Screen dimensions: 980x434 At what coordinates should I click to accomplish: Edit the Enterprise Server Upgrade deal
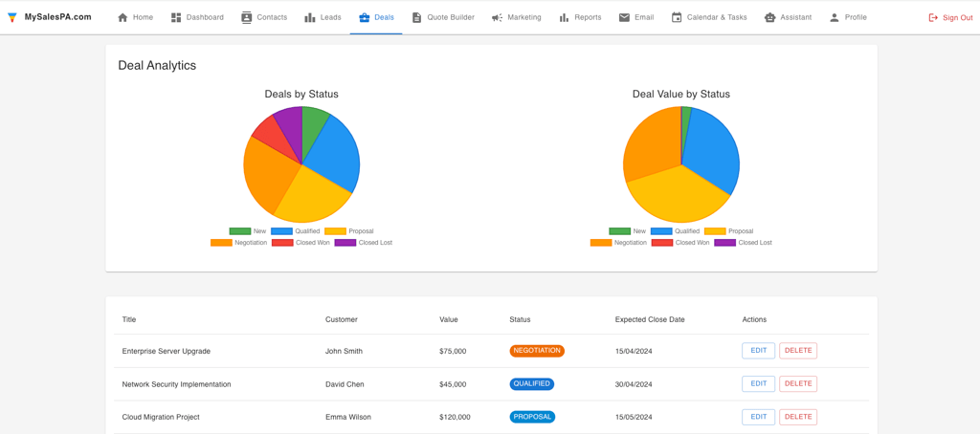coord(758,350)
